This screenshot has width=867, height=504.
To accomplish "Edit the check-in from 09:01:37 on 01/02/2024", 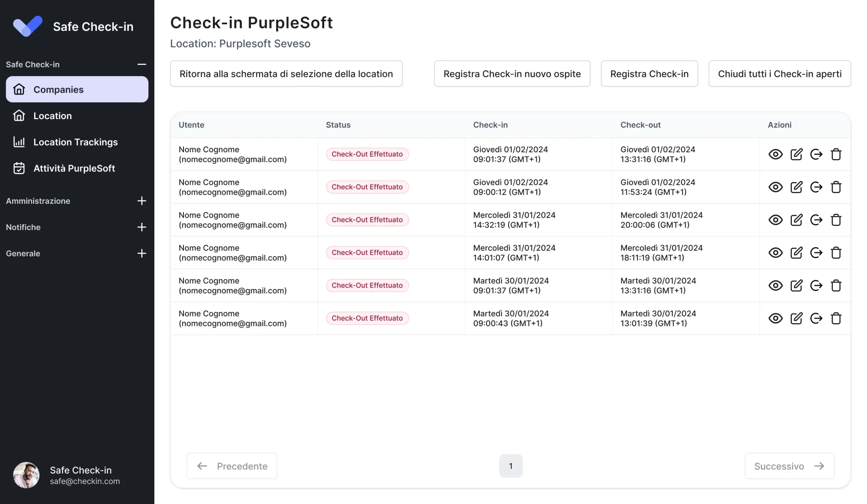I will 796,154.
